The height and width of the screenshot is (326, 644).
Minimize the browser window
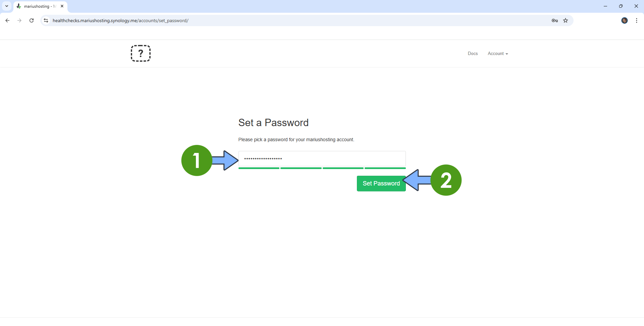(605, 6)
